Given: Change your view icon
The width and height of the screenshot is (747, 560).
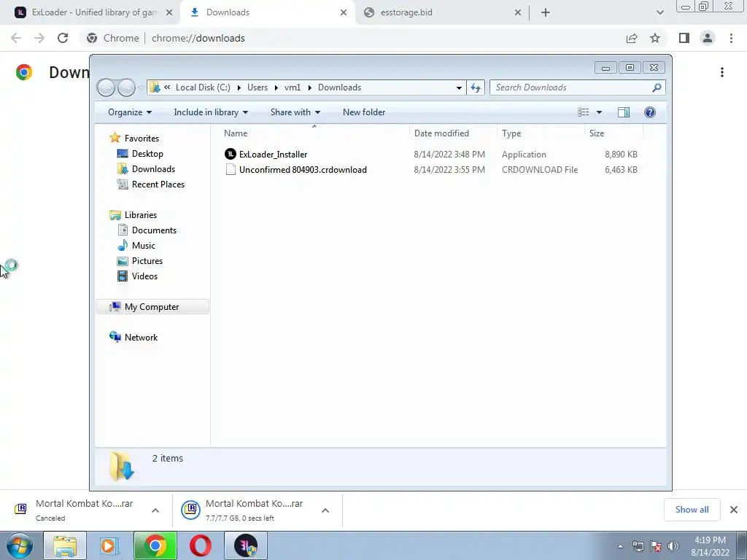Looking at the screenshot, I should [x=583, y=112].
